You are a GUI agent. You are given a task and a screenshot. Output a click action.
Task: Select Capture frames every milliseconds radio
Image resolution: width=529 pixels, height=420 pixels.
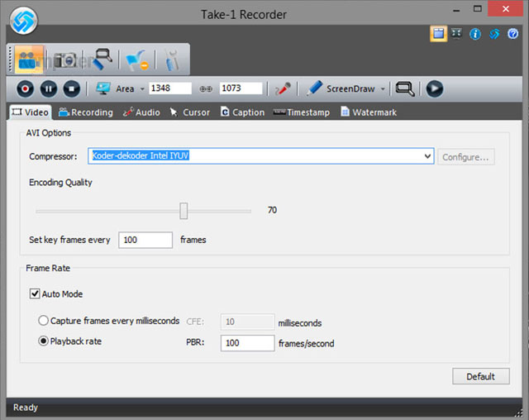pos(43,321)
